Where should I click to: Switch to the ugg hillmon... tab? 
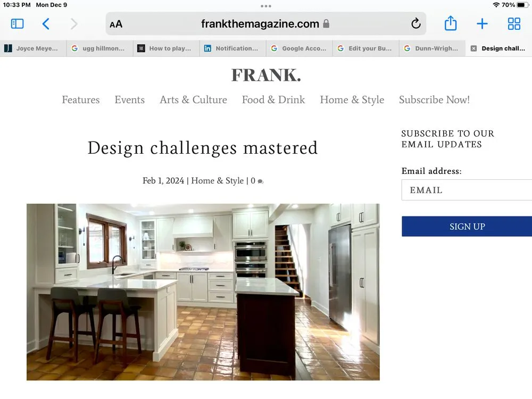coord(99,48)
